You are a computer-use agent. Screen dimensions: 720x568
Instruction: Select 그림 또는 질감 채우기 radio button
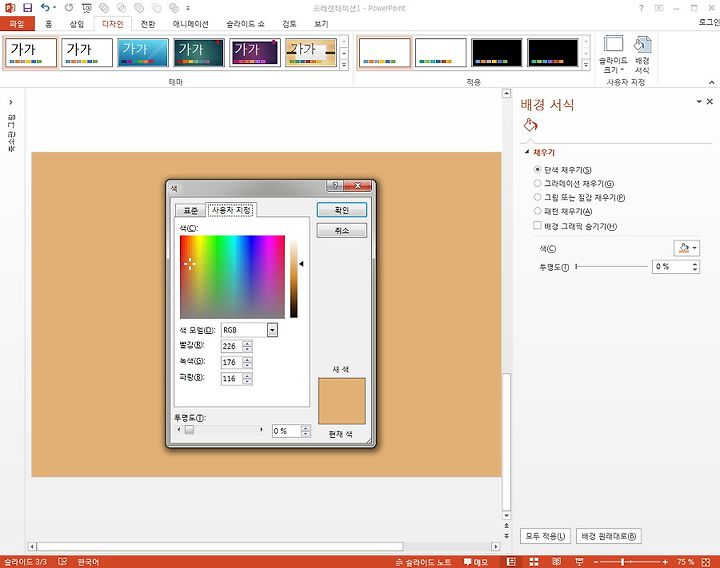click(x=537, y=197)
